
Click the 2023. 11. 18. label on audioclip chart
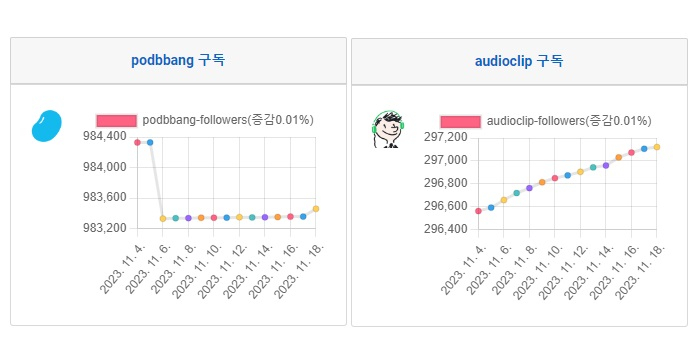pos(640,272)
